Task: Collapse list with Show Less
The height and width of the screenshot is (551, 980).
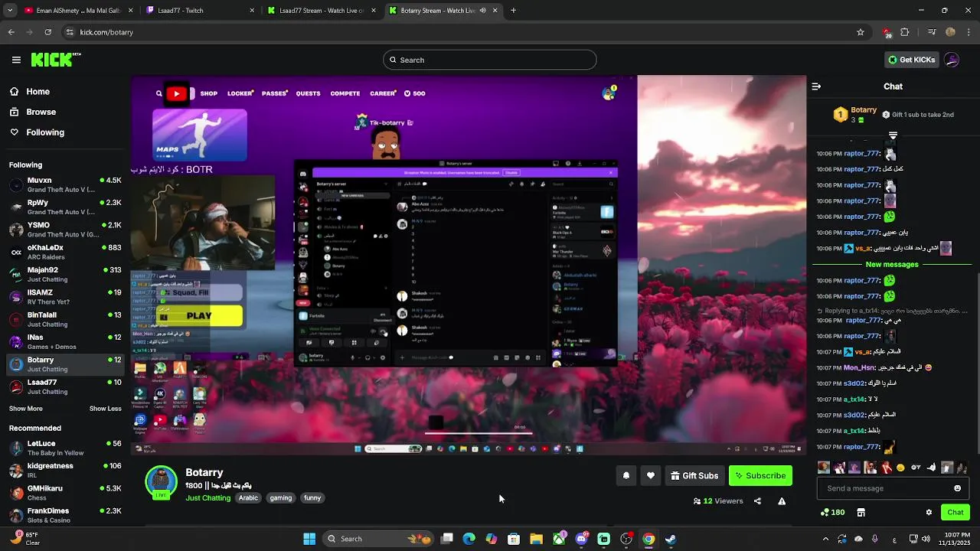Action: [x=105, y=409]
